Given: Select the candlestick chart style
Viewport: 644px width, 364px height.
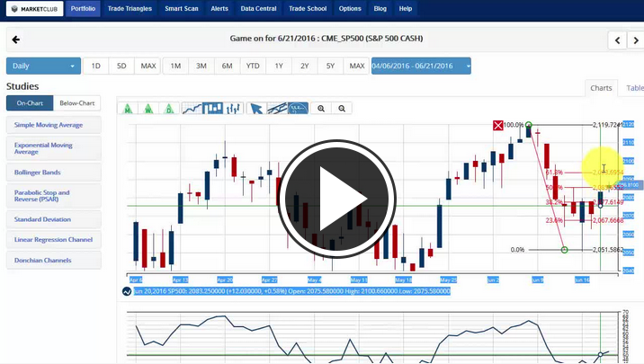Looking at the screenshot, I should (x=212, y=109).
